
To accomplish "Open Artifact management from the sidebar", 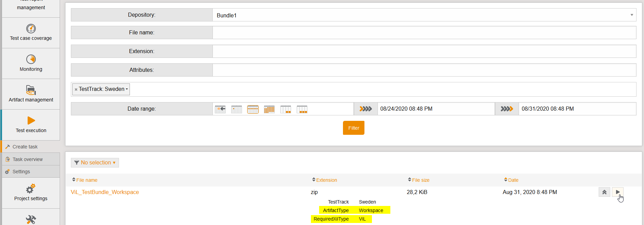I will [31, 94].
